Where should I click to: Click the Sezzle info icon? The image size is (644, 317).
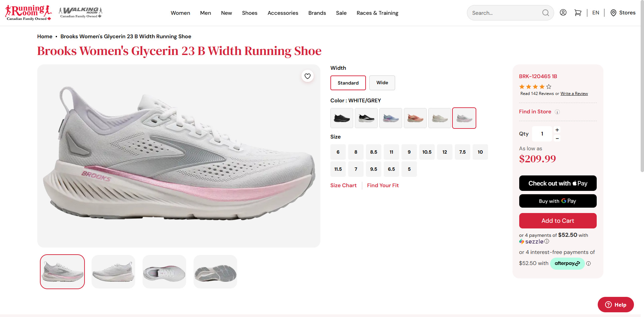(547, 242)
